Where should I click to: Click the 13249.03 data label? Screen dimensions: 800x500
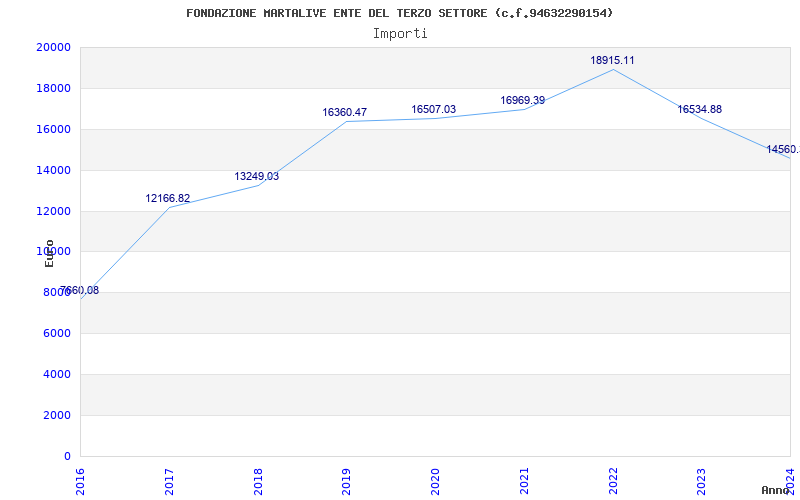[256, 177]
